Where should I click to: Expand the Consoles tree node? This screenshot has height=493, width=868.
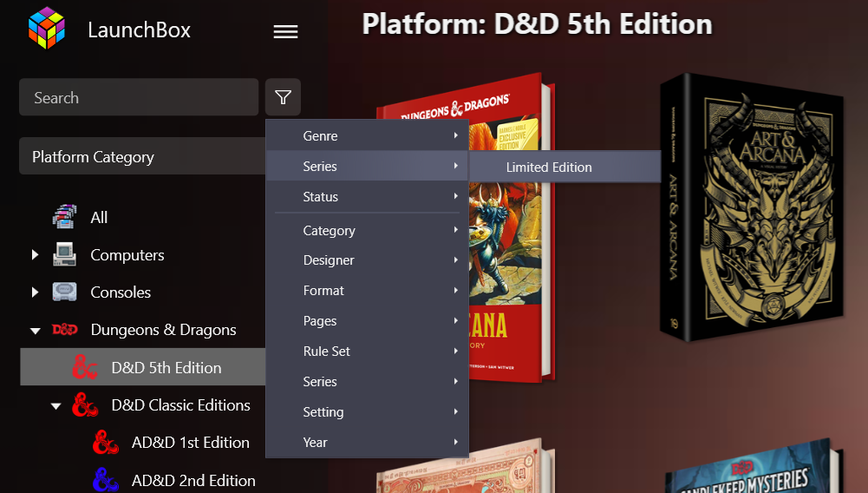pyautogui.click(x=35, y=292)
